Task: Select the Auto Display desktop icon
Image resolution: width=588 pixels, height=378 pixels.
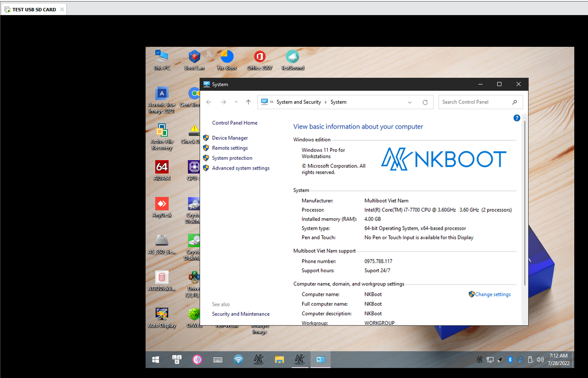Action: (162, 318)
